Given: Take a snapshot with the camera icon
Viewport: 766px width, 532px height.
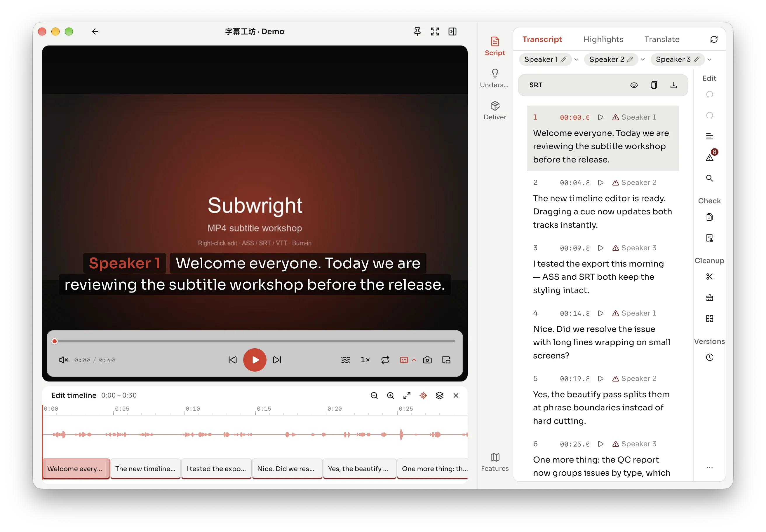Looking at the screenshot, I should 427,360.
